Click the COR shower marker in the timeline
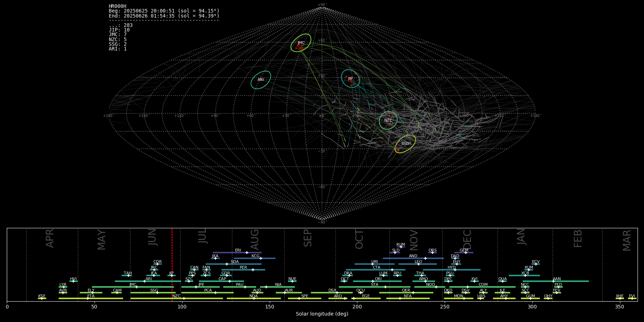Viewport: 644px width, 322px height. pos(157,264)
